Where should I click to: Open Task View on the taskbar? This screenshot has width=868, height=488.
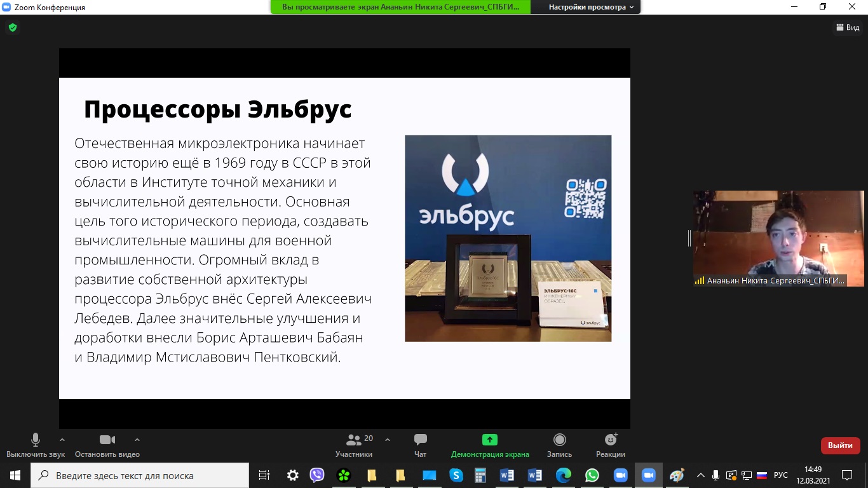pos(264,475)
